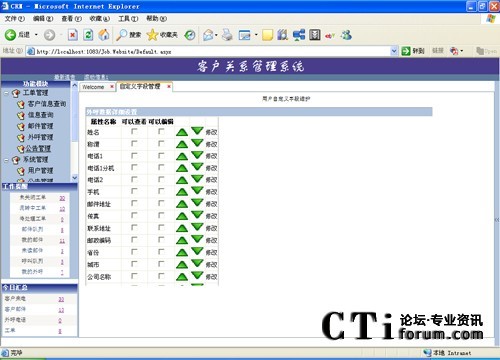Click the IE Home toolbar icon
500x360 pixels.
pos(104,35)
